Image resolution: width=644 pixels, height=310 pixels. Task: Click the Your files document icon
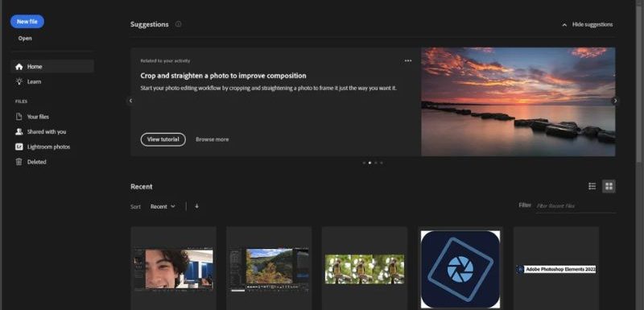pos(19,117)
